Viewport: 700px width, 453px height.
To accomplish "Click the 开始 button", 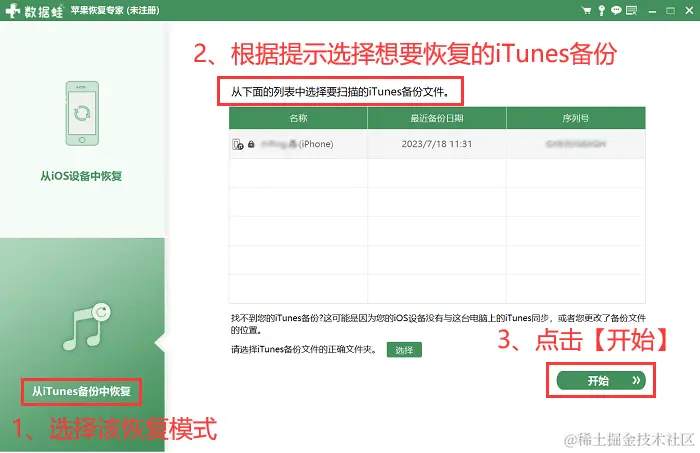I will [601, 381].
